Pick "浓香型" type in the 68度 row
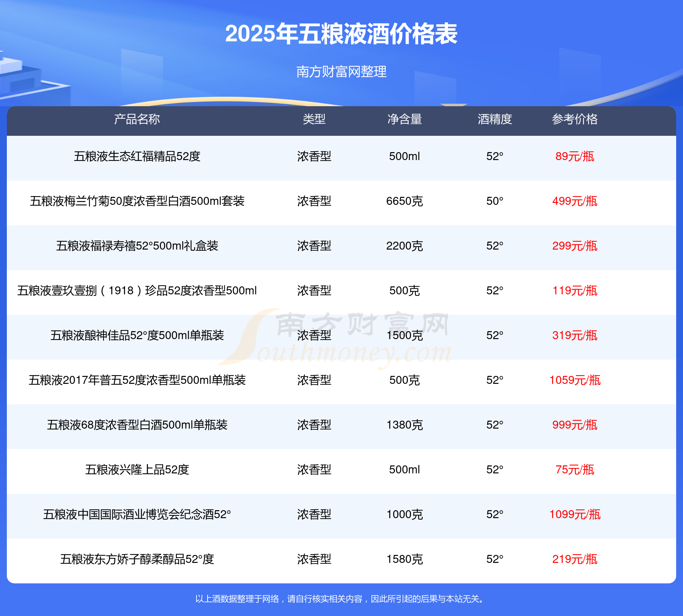Screen dimensions: 683x616 pos(314,425)
